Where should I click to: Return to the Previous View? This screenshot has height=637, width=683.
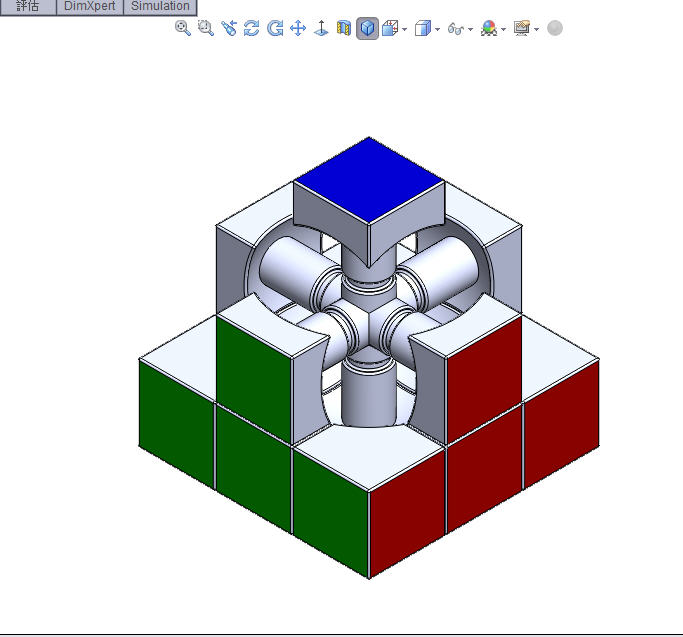(x=229, y=28)
